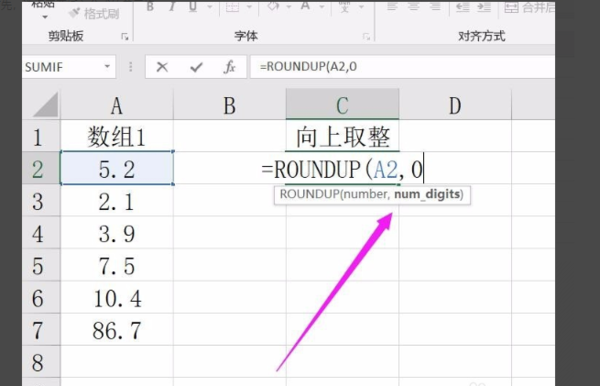Click the phonetic guide button
600x386 pixels.
(x=345, y=7)
